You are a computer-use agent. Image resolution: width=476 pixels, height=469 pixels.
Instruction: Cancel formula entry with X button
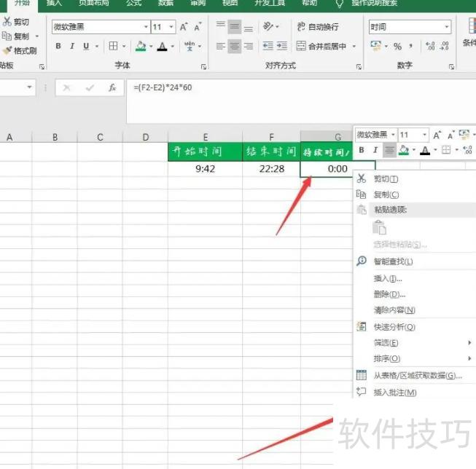(x=66, y=88)
